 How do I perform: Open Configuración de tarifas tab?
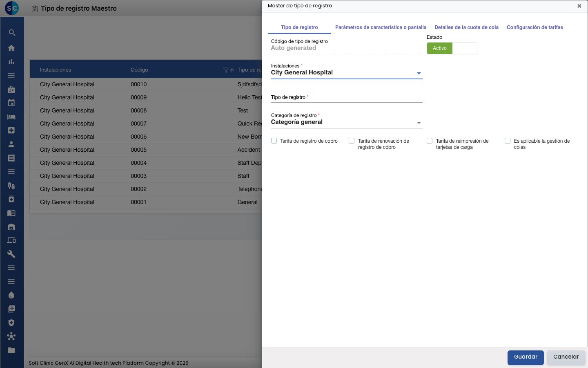pyautogui.click(x=535, y=27)
